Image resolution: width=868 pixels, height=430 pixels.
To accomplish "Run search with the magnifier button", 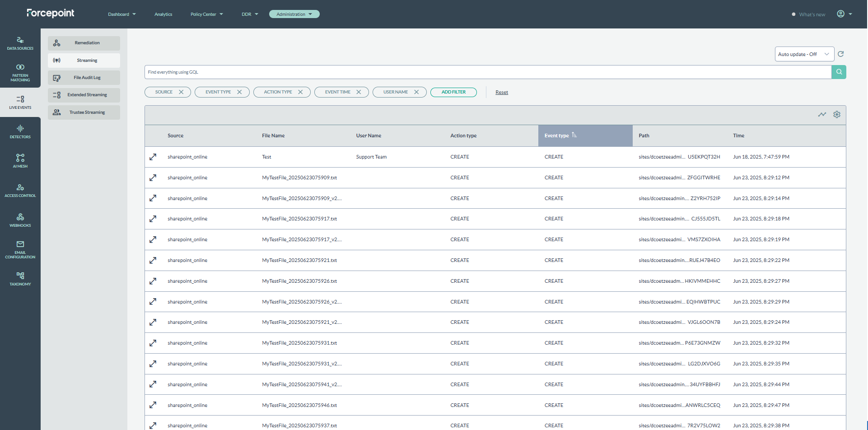I will click(839, 72).
